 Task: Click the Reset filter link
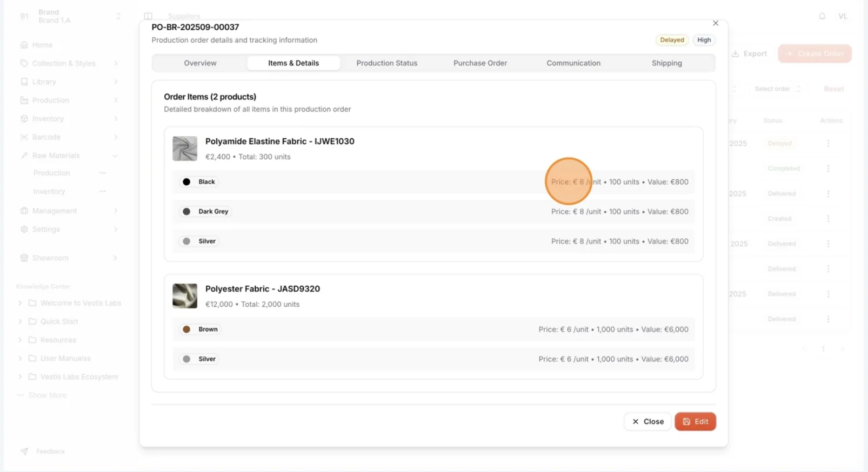pyautogui.click(x=833, y=89)
